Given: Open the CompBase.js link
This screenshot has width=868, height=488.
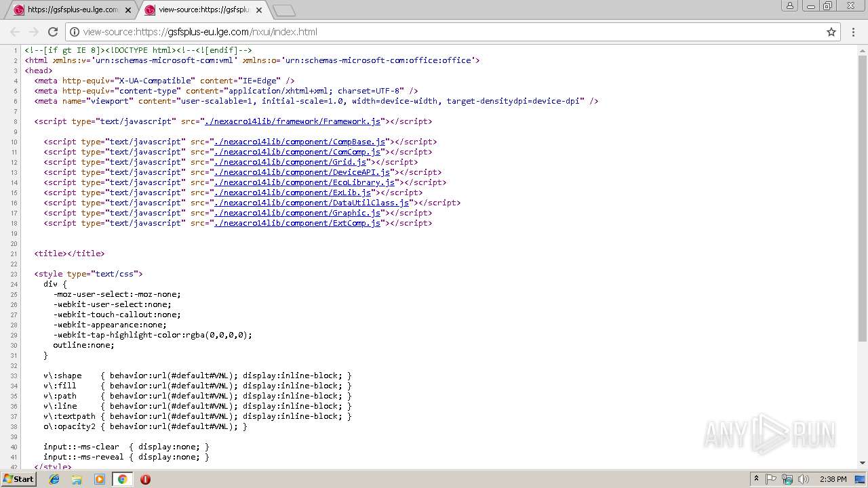Looking at the screenshot, I should [x=300, y=142].
